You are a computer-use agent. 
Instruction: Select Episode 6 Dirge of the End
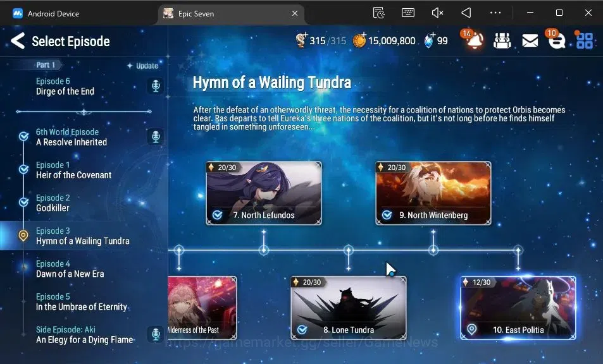65,87
